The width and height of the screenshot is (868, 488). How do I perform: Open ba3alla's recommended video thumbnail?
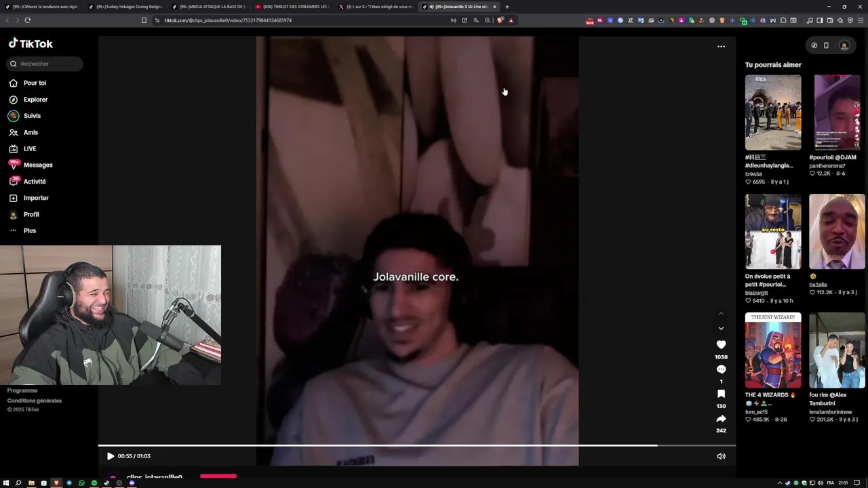(837, 232)
